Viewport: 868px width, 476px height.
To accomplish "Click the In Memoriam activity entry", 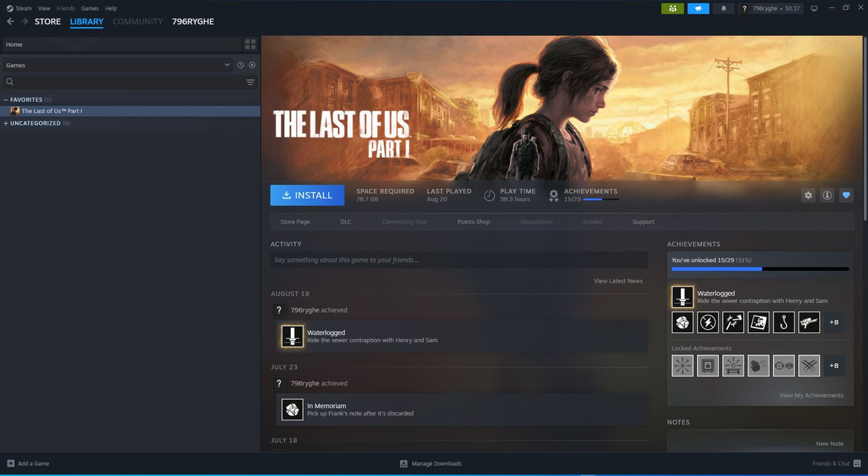I will tap(462, 410).
